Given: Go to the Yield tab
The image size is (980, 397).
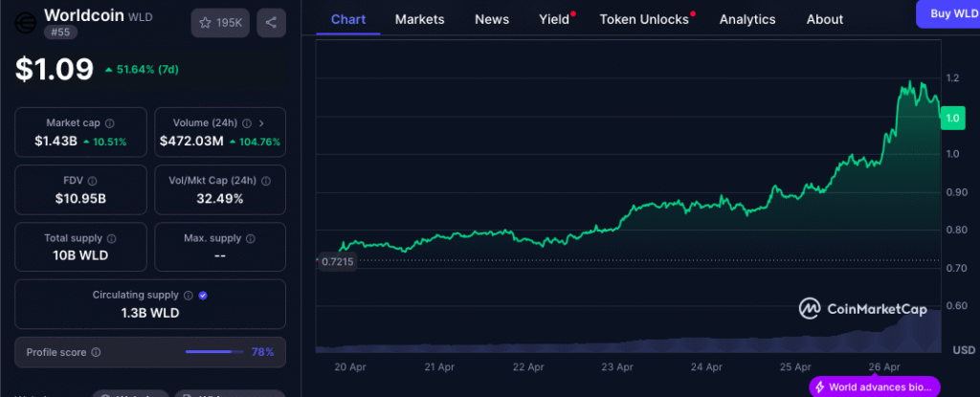Looking at the screenshot, I should 554,19.
